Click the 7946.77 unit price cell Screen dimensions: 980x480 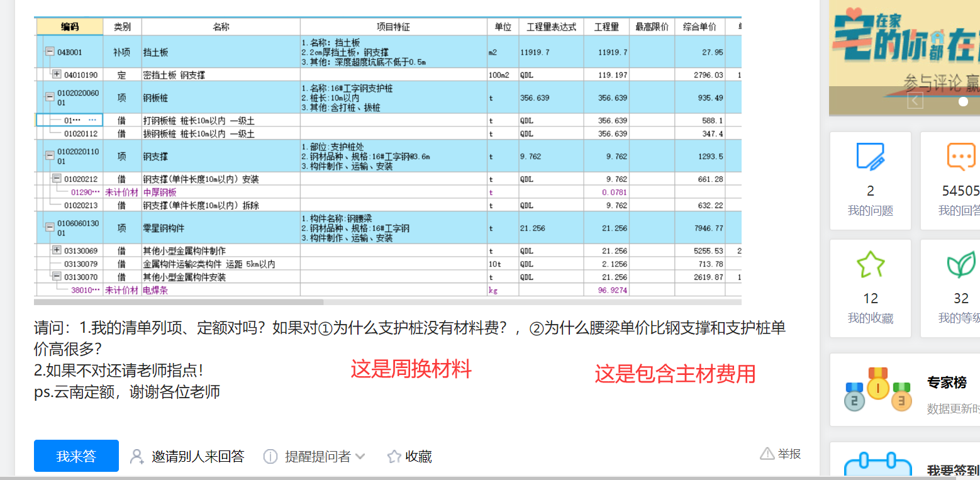pyautogui.click(x=699, y=228)
